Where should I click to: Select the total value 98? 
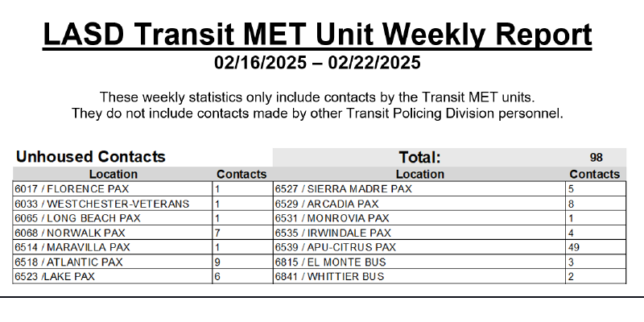(595, 158)
